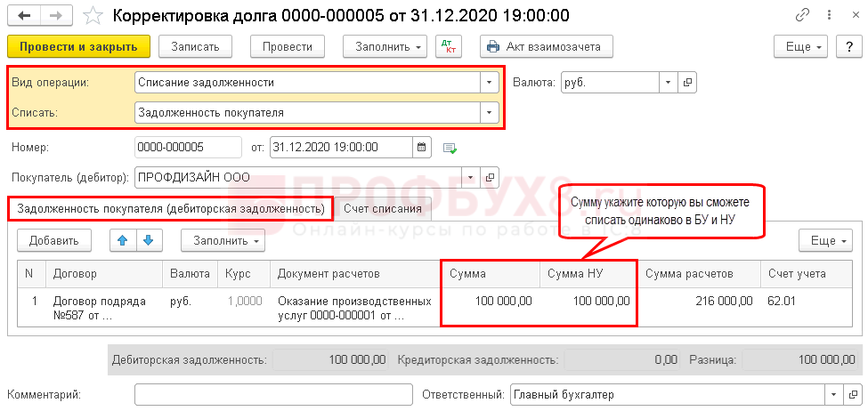Click the Вид операции field Списание задолженности
This screenshot has height=411, width=868.
point(307,83)
